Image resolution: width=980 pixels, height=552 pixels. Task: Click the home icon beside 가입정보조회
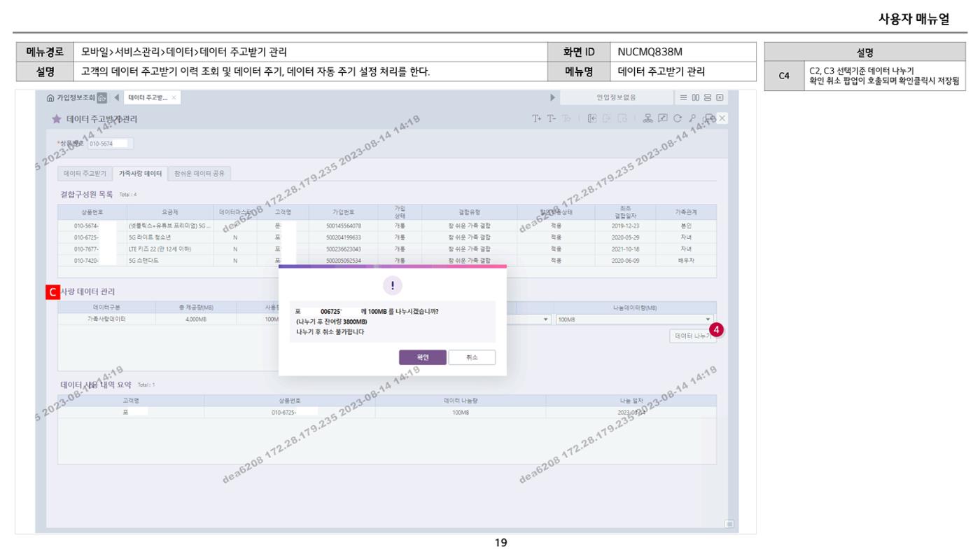coord(50,97)
